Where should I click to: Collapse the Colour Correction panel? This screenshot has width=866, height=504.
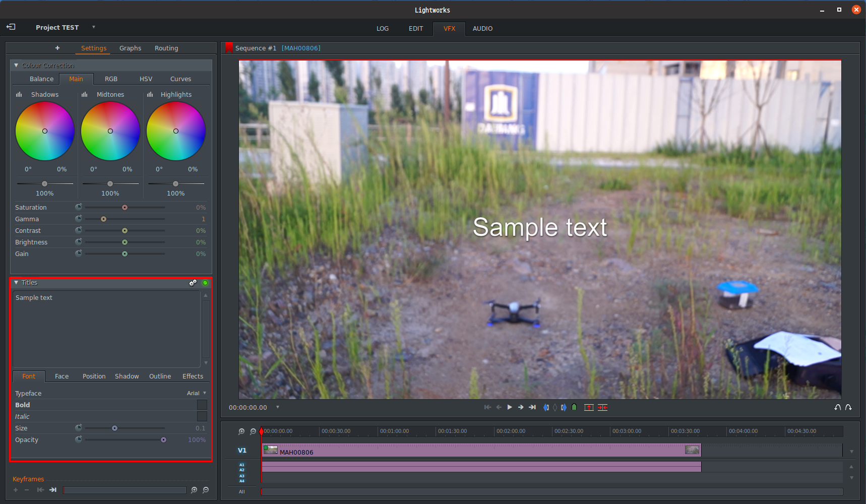16,66
